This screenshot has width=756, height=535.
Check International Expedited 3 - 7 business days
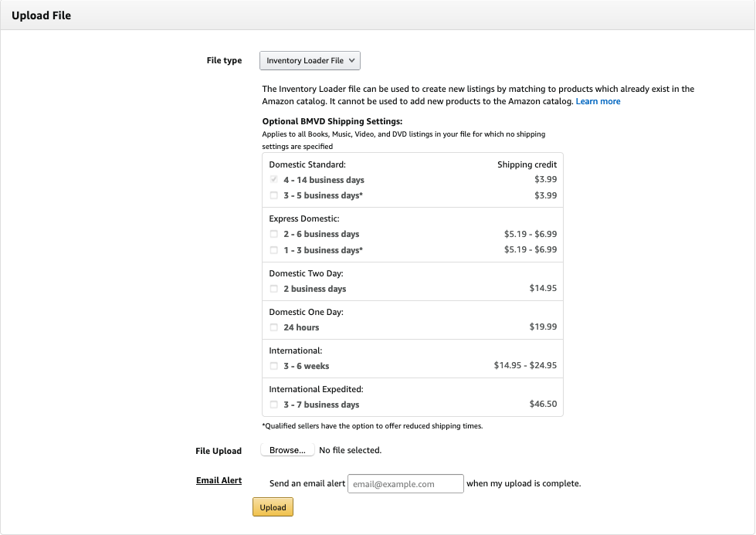coord(274,405)
